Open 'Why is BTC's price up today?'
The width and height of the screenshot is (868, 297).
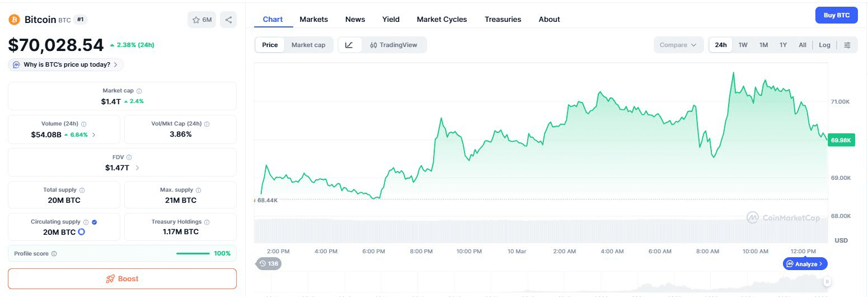[66, 64]
